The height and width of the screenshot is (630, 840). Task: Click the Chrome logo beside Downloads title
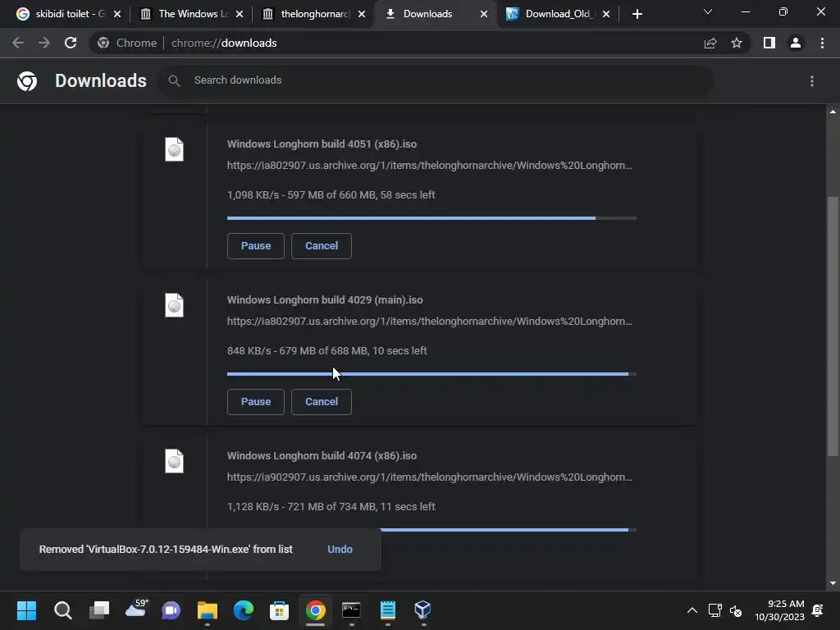[x=27, y=81]
